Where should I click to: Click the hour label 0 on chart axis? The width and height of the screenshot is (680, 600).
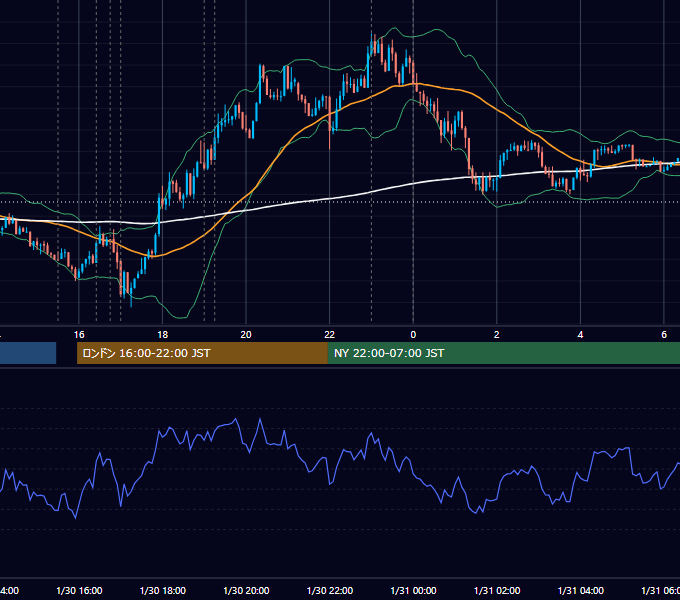click(x=413, y=335)
